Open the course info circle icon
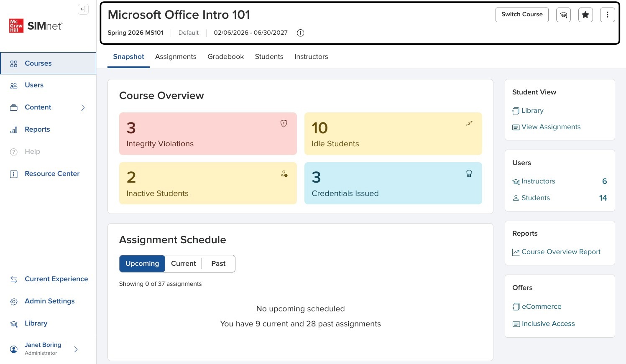The height and width of the screenshot is (364, 626). tap(300, 33)
